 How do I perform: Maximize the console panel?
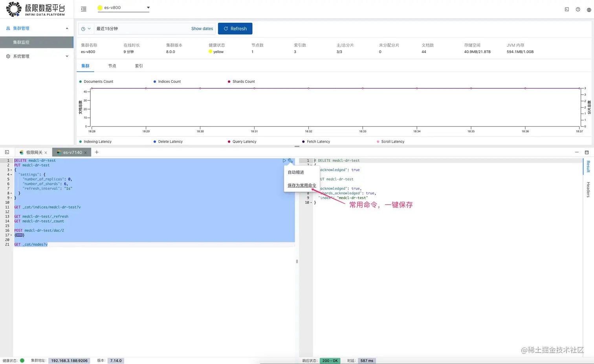coord(587,152)
